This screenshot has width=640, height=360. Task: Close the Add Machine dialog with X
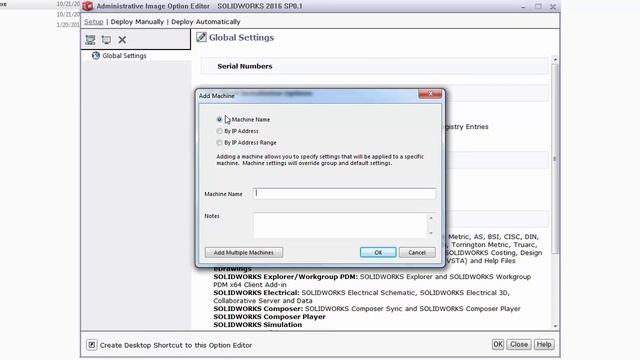[430, 94]
